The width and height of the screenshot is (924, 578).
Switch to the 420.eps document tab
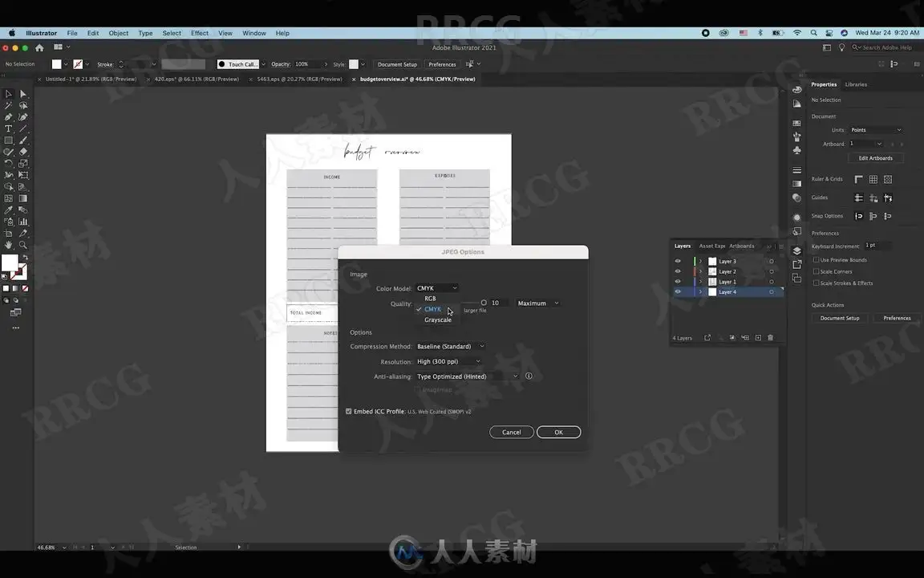[197, 79]
